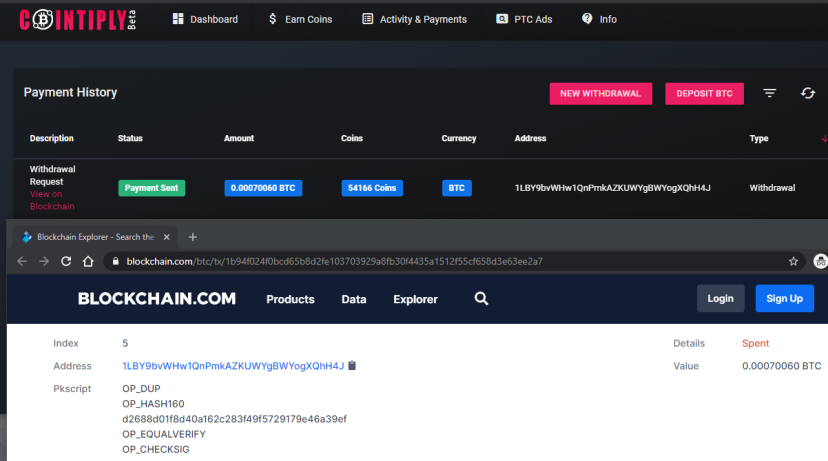Sort by the Description column header
Viewport: 828px width, 461px height.
point(52,138)
